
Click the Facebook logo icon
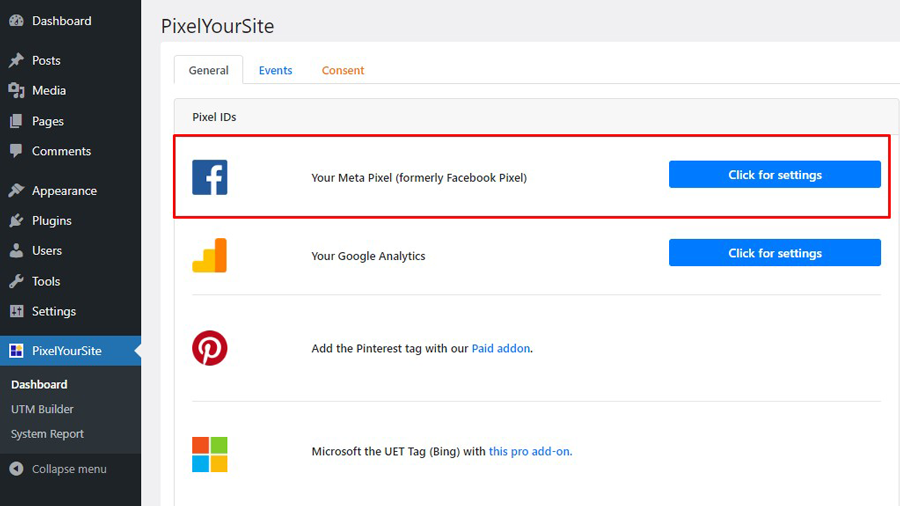tap(210, 177)
